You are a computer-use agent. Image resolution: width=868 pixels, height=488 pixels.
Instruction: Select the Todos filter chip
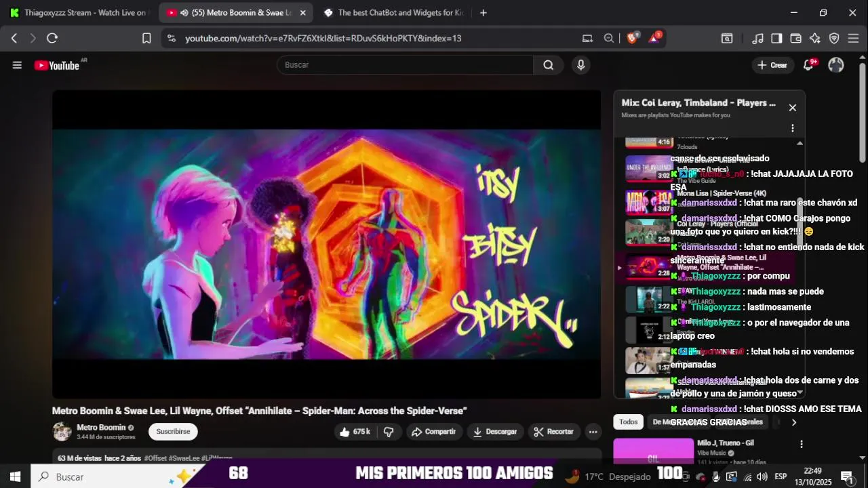(x=628, y=422)
